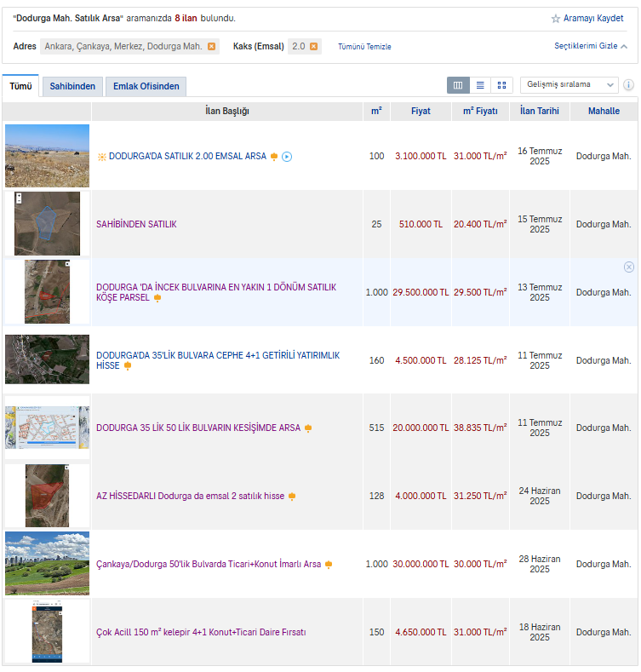Switch to the grid gallery view
The height and width of the screenshot is (672, 641).
pos(502,85)
